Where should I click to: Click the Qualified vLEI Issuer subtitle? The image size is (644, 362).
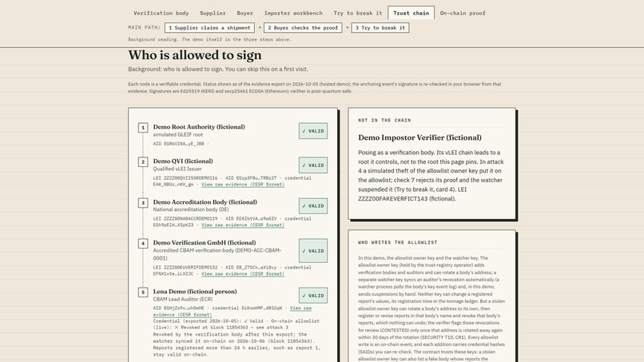point(177,169)
